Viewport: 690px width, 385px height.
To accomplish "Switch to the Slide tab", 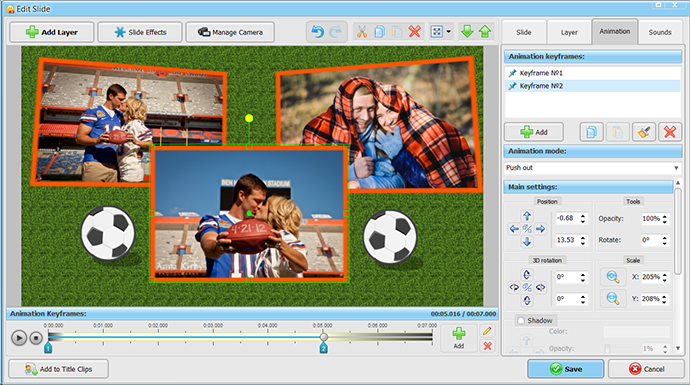I will [x=524, y=32].
